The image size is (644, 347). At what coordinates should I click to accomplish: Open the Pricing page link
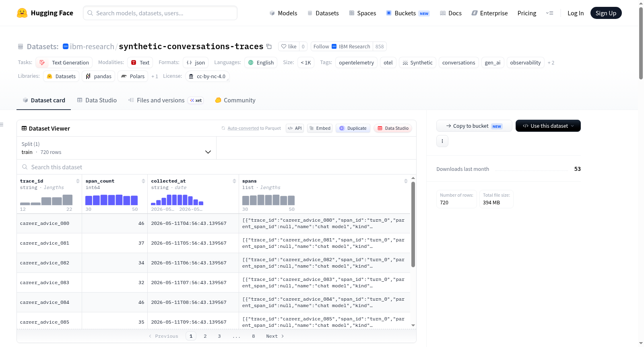coord(527,13)
